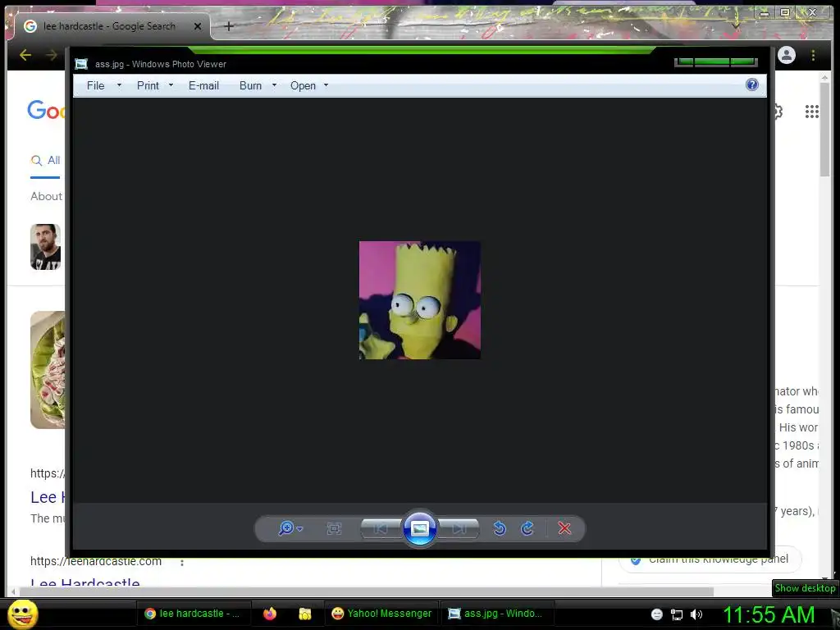Click Chrome page horizontal scrollbar

click(x=367, y=592)
